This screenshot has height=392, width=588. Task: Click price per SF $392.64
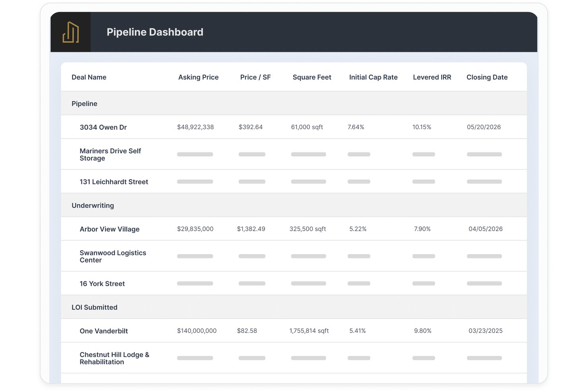251,127
